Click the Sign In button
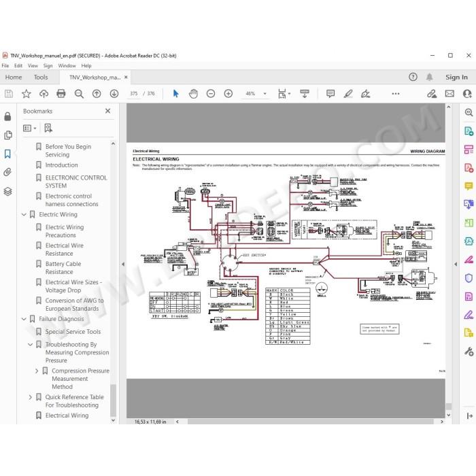 pyautogui.click(x=456, y=77)
